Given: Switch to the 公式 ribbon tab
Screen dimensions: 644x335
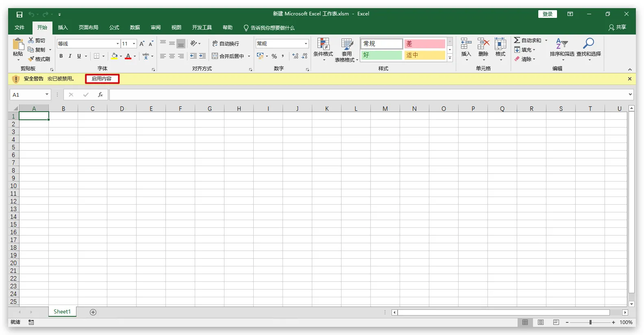Looking at the screenshot, I should (114, 28).
